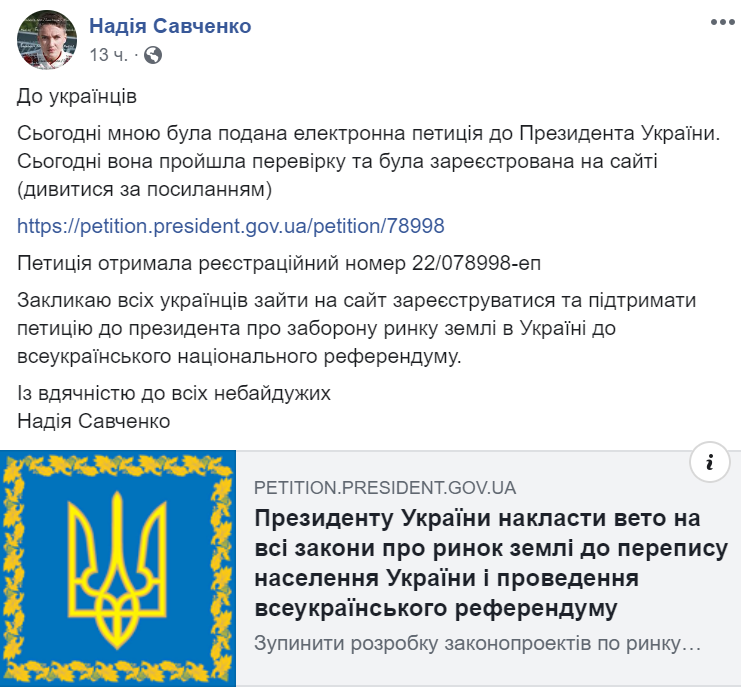Screen dimensions: 741x687
Task: Open Надія Савченко's profile picture
Action: click(45, 40)
